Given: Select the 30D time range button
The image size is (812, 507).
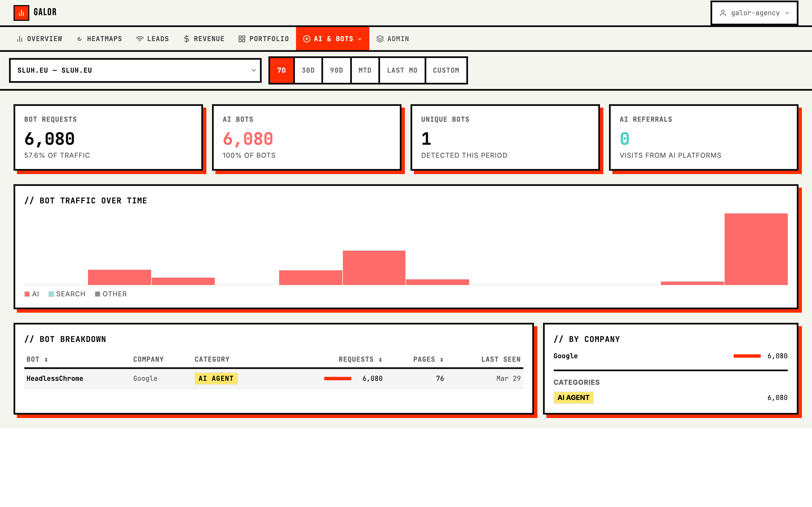Looking at the screenshot, I should (308, 70).
